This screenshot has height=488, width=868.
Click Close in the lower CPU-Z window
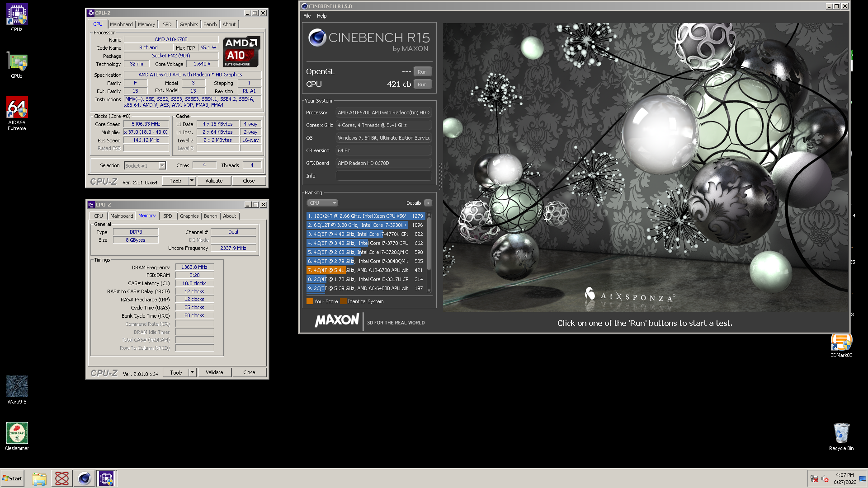tap(249, 372)
